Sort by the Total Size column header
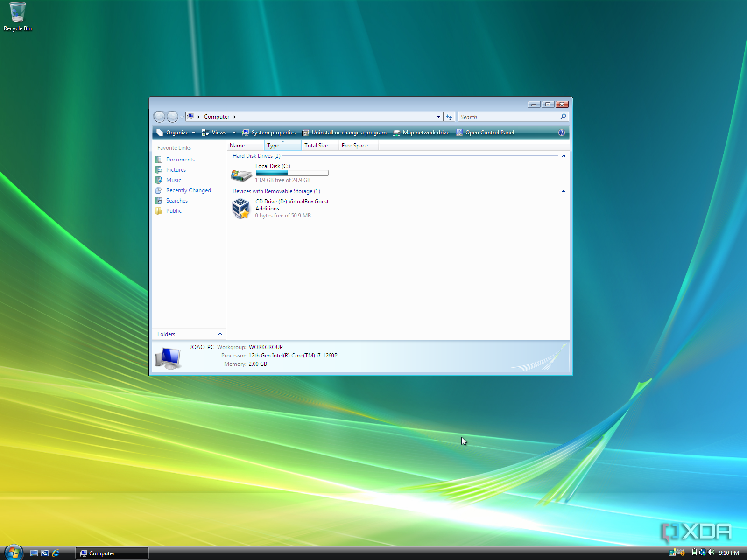Image resolution: width=747 pixels, height=560 pixels. coord(320,146)
